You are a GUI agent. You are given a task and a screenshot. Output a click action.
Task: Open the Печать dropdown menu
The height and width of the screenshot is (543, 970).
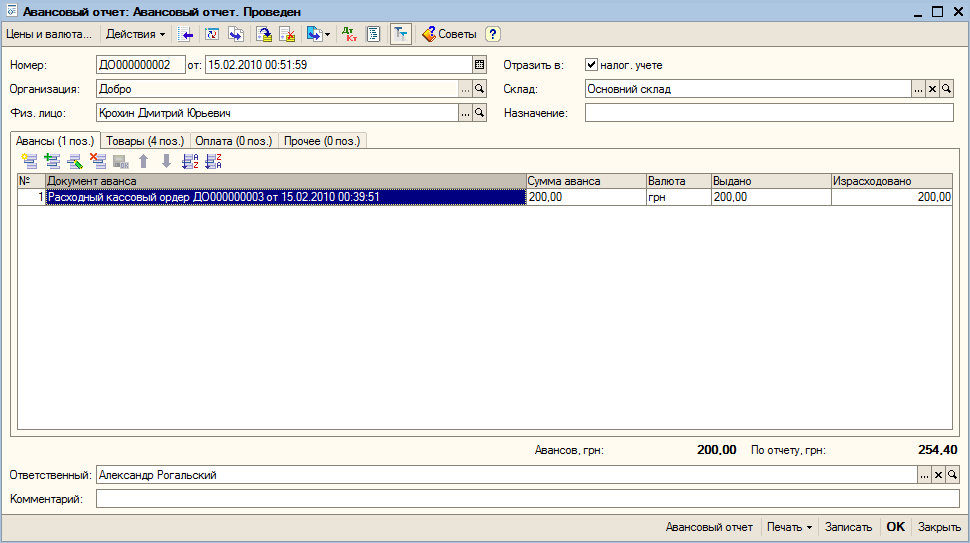tap(789, 527)
